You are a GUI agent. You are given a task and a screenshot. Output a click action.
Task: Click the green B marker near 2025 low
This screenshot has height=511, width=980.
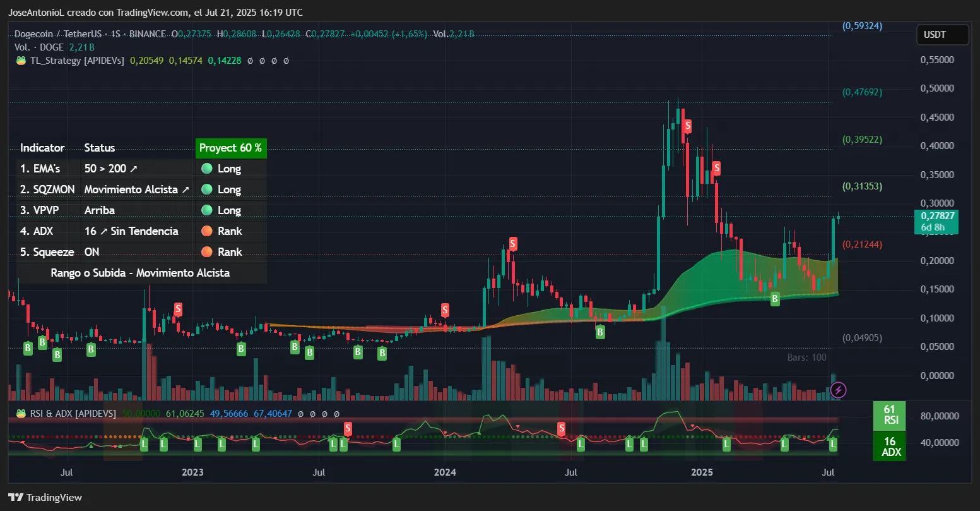pos(775,299)
